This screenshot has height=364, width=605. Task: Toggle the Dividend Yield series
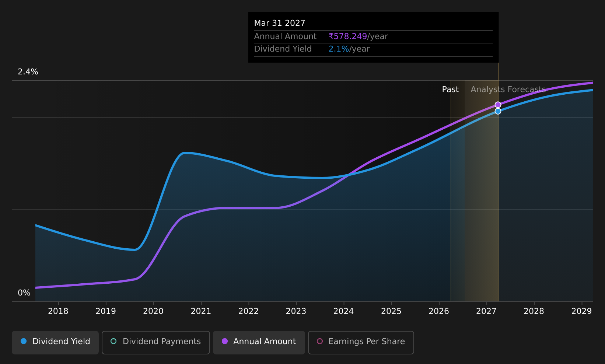point(55,342)
